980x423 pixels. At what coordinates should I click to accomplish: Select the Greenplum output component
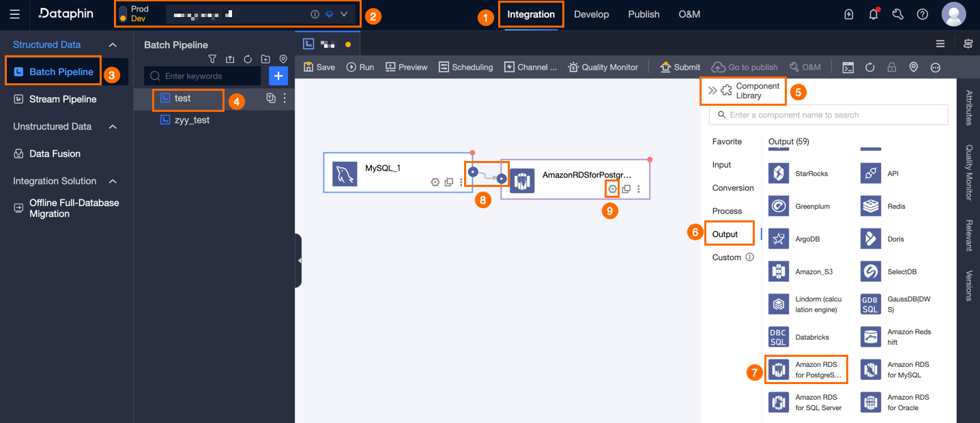(x=800, y=206)
